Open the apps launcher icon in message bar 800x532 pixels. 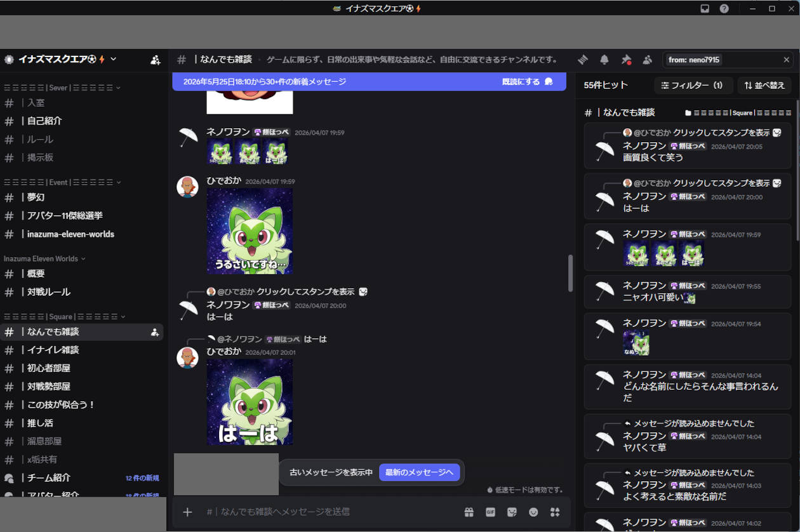click(555, 512)
